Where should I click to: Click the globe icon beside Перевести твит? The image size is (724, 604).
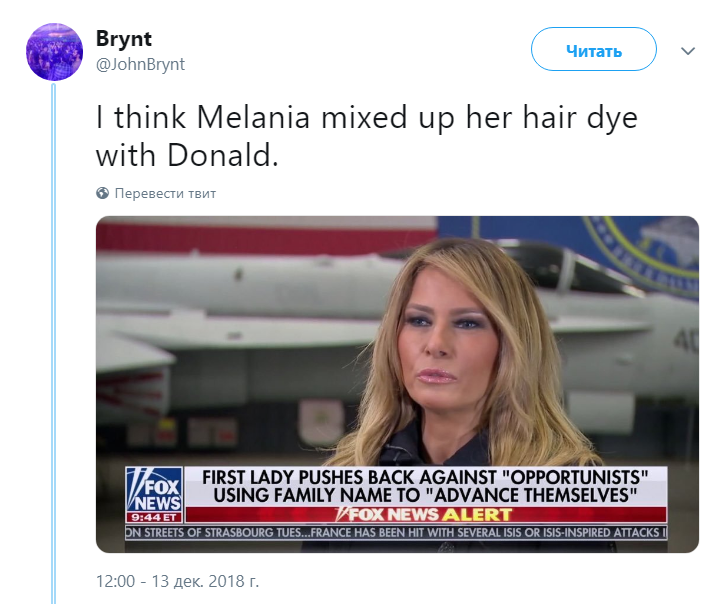coord(103,193)
